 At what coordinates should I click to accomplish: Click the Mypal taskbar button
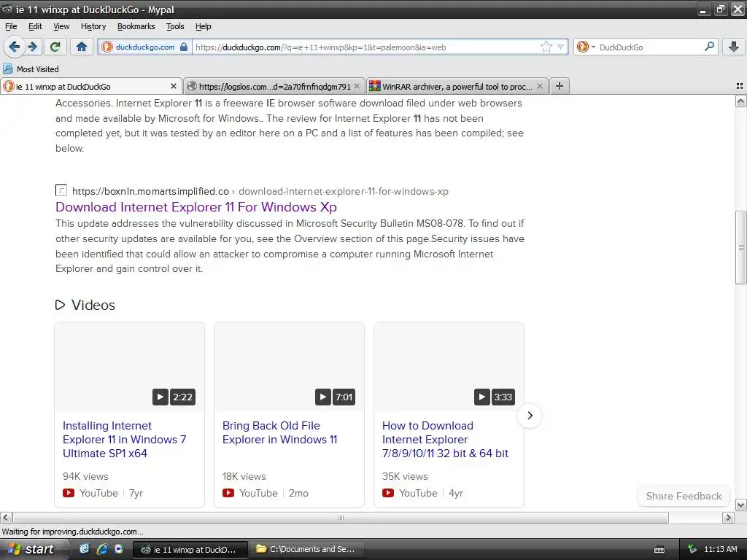pyautogui.click(x=190, y=550)
